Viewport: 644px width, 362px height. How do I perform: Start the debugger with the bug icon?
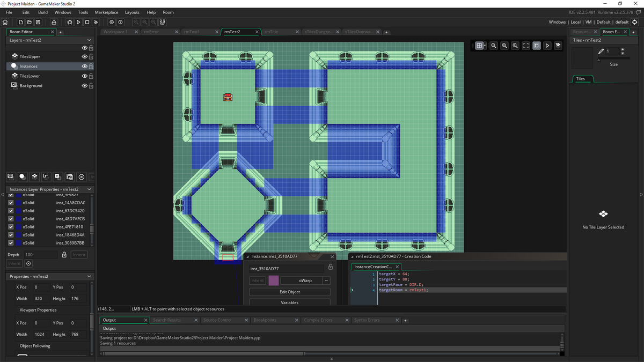point(70,22)
